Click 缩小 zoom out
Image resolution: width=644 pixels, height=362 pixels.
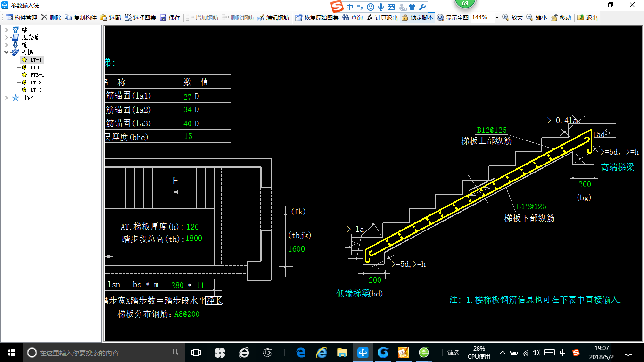[537, 17]
